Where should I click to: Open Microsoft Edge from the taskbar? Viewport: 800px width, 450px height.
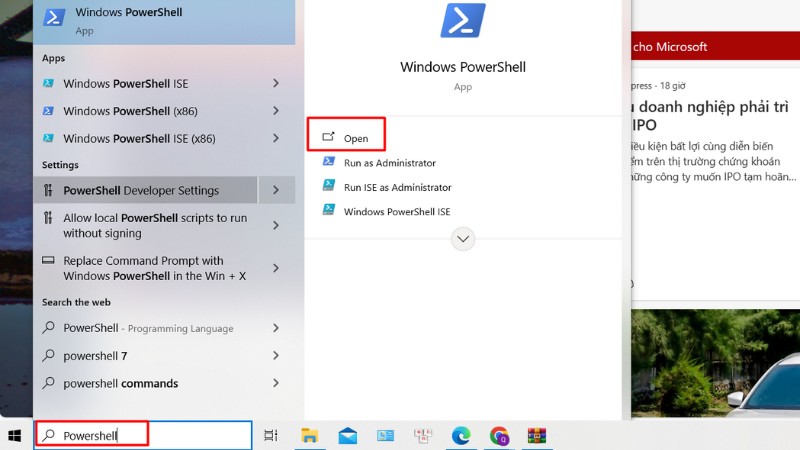pyautogui.click(x=461, y=435)
